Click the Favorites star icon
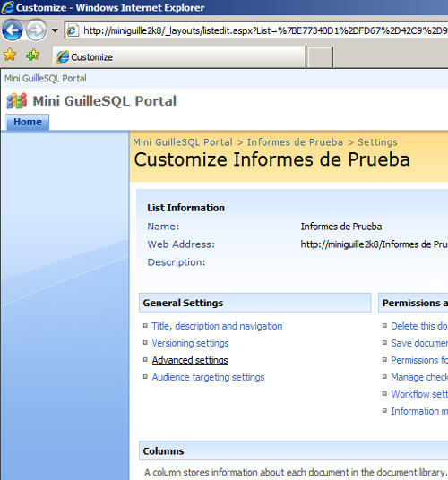 point(10,55)
